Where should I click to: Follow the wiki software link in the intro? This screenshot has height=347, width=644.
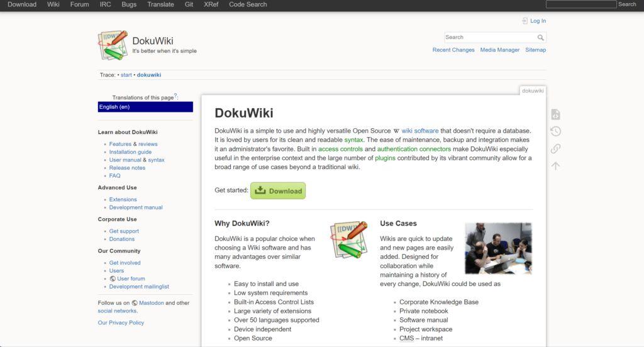click(419, 131)
